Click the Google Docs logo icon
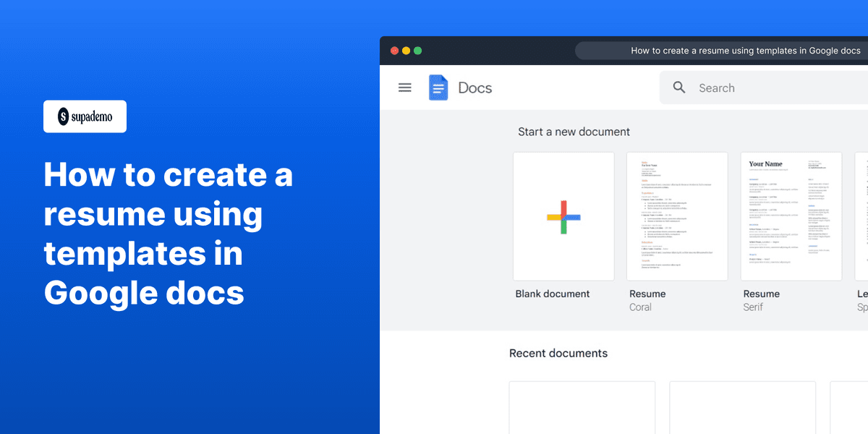Viewport: 868px width, 434px height. [438, 87]
